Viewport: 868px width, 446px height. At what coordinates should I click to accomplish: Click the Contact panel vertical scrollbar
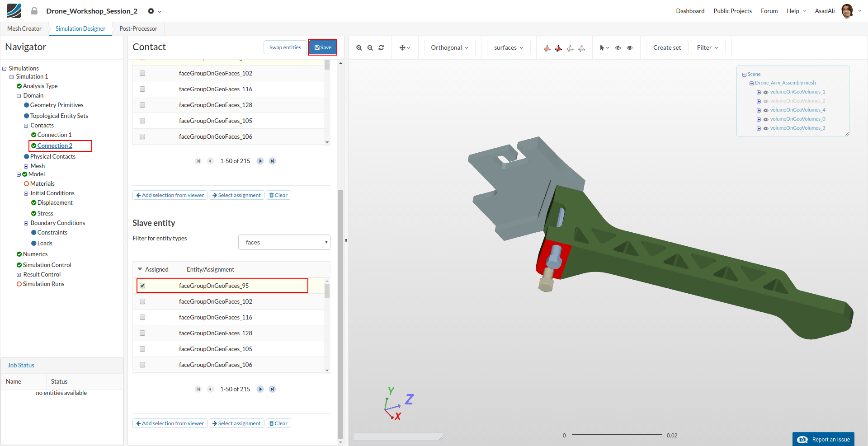pyautogui.click(x=340, y=312)
